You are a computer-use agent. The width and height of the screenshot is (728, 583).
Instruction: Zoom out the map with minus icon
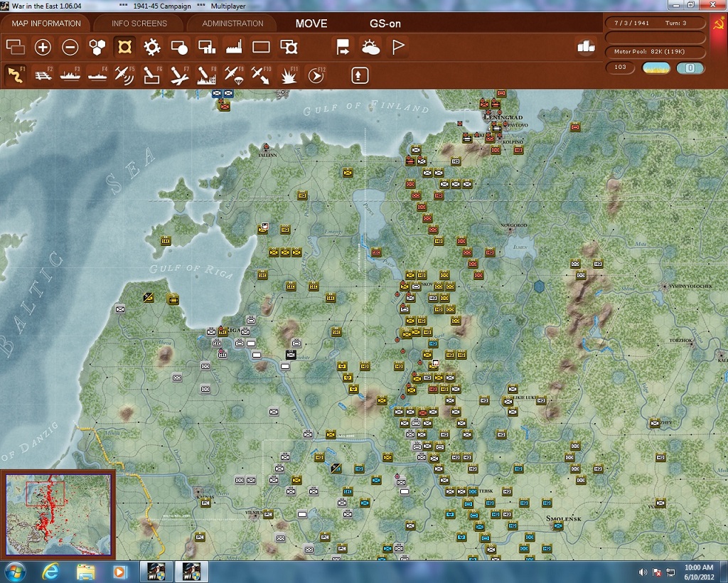click(x=70, y=47)
